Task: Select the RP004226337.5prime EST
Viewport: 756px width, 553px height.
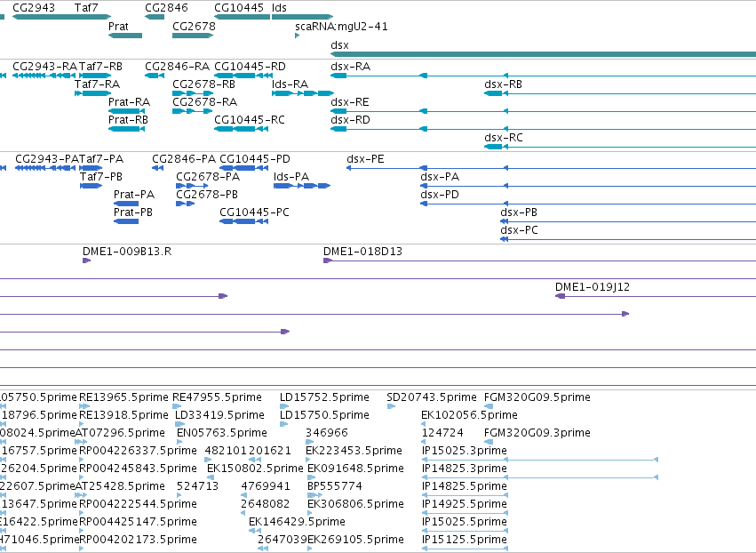Action: click(82, 460)
